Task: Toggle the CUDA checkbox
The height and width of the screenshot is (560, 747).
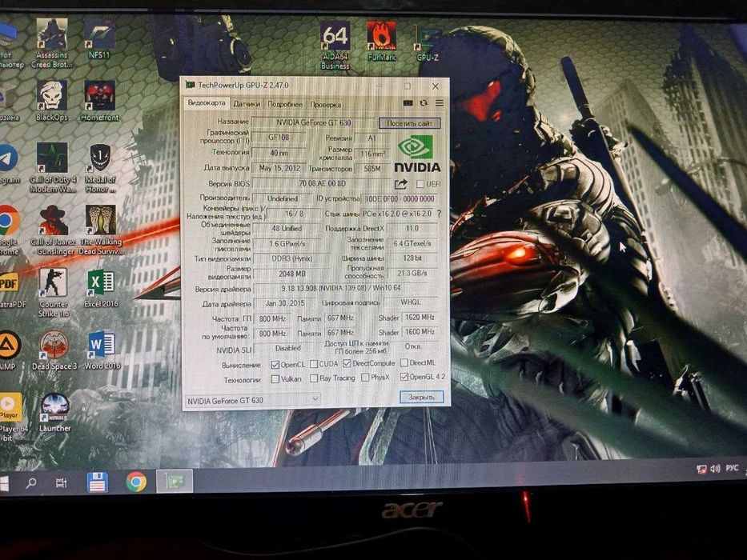Action: point(314,364)
